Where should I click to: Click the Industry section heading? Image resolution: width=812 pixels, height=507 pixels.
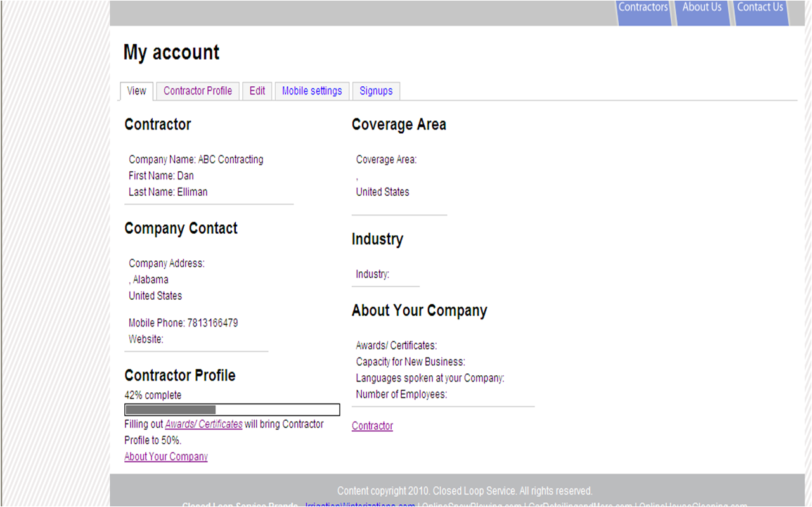377,239
